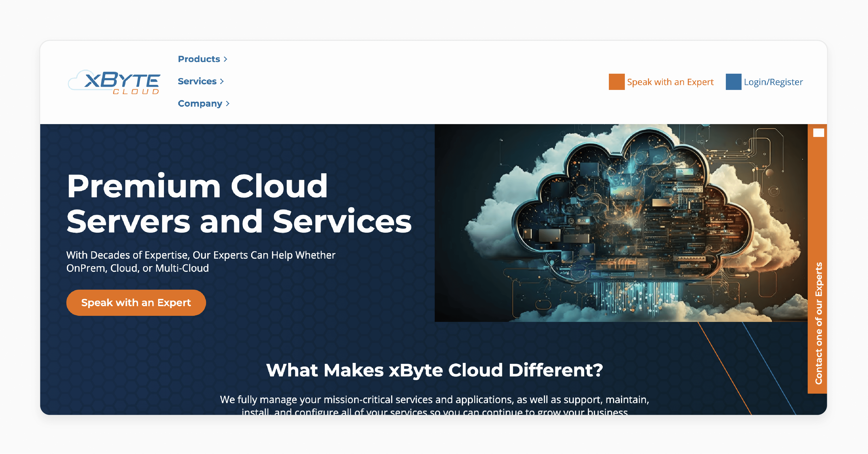This screenshot has width=868, height=454.
Task: Click the orange Speak with an Expert button
Action: coord(136,303)
